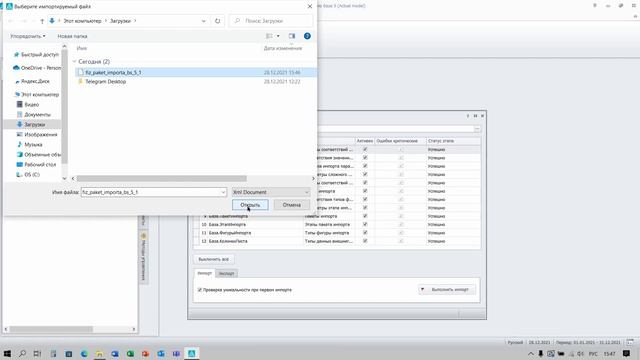
Task: Click the Выполнить все button
Action: tap(213, 259)
